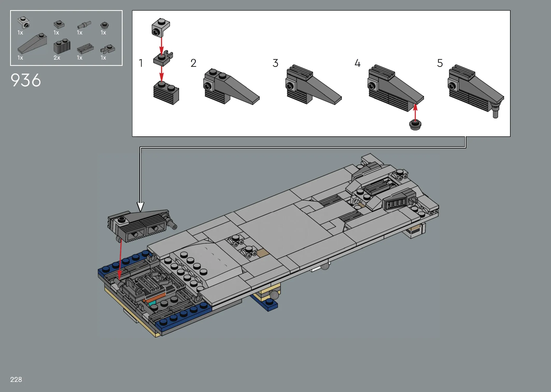Select the sub-step 4 assembly illustration
The height and width of the screenshot is (392, 551).
(395, 88)
